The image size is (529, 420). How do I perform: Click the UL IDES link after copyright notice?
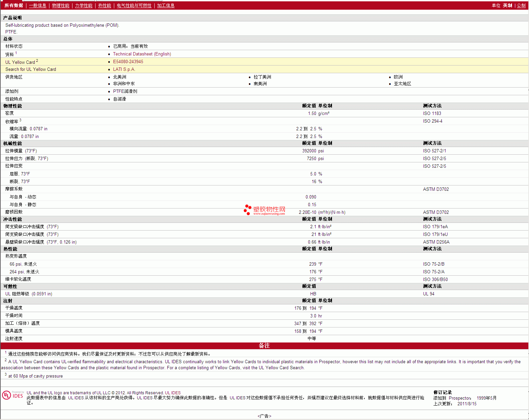click(173, 393)
